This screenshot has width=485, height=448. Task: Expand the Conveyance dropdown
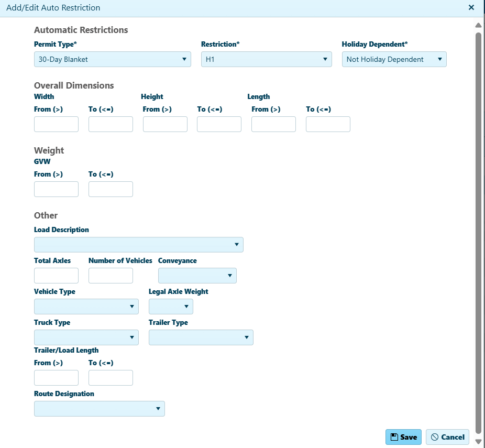197,276
